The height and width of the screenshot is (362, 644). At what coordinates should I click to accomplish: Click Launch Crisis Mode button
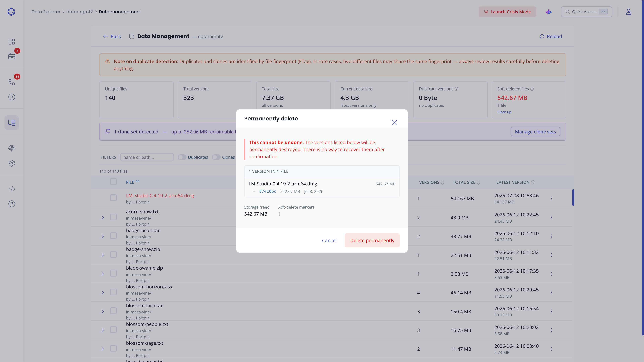(x=507, y=12)
